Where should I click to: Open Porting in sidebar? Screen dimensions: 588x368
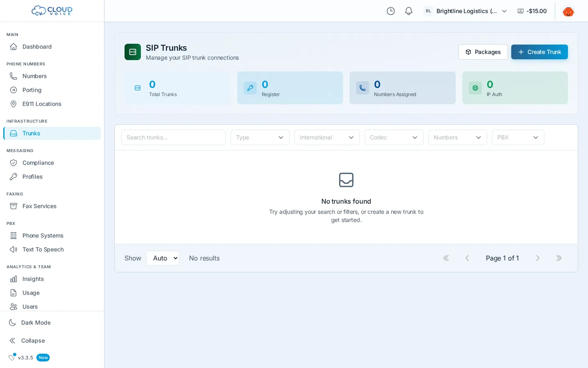point(52,90)
